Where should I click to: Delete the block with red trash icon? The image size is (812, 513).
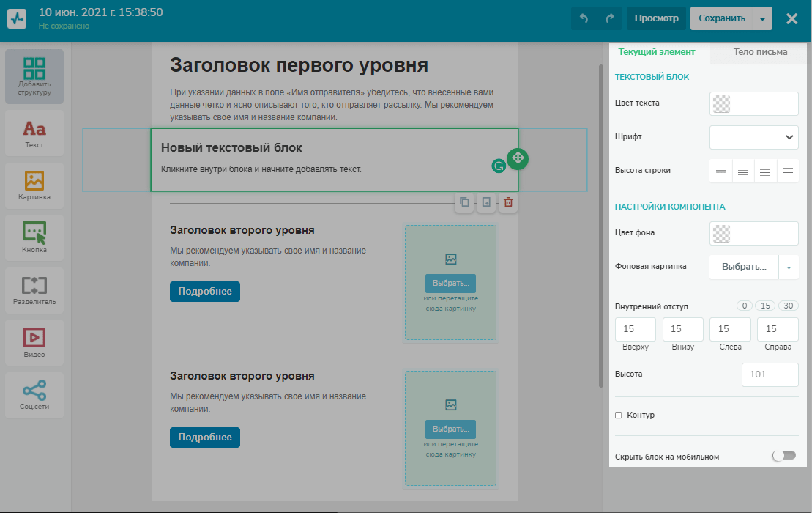[x=508, y=203]
